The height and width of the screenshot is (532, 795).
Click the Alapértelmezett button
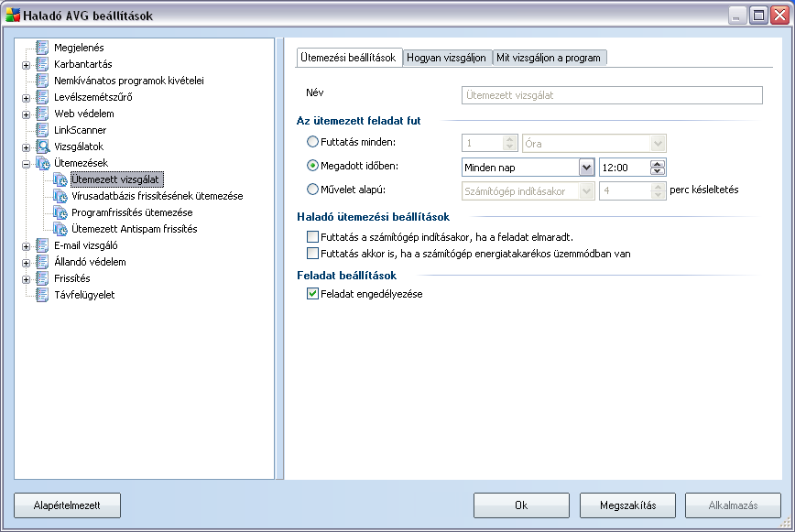point(68,505)
